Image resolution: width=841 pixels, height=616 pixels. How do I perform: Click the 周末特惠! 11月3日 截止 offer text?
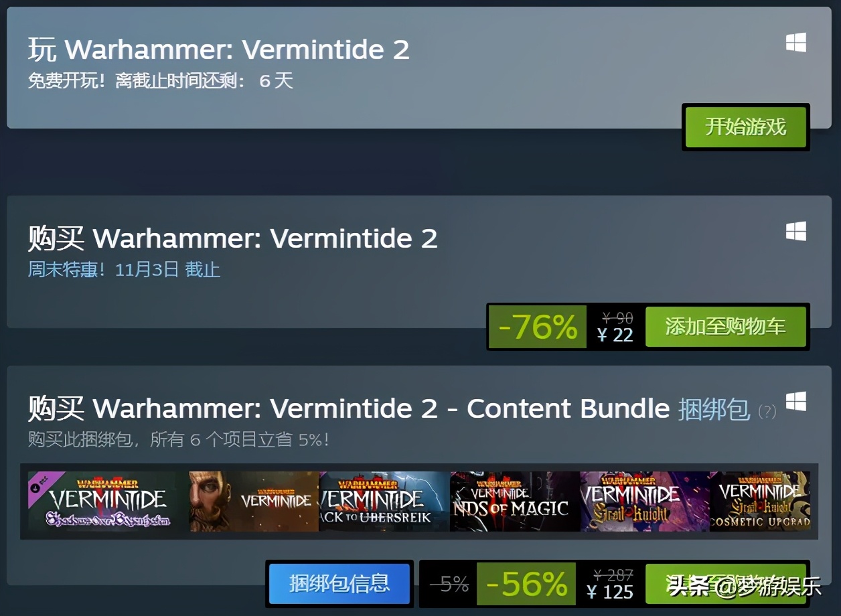(x=124, y=270)
